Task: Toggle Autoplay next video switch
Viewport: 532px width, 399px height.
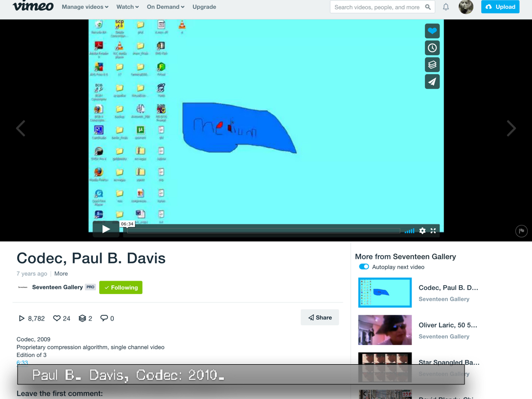Action: [x=364, y=267]
